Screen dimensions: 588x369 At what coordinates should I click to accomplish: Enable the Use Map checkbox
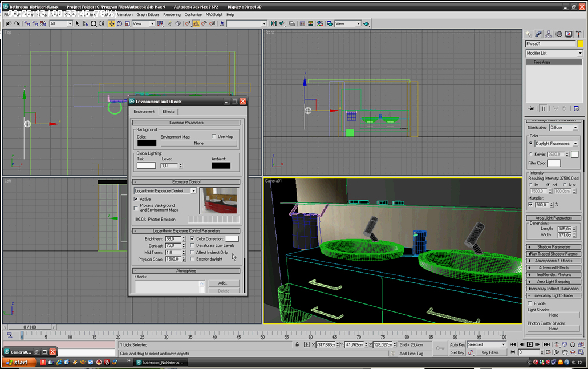point(214,136)
